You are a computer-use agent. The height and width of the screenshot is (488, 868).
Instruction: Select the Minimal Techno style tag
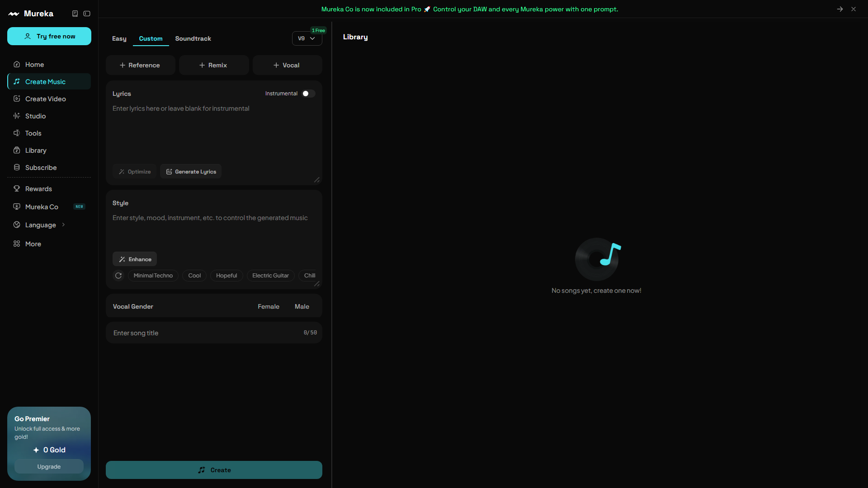pyautogui.click(x=153, y=276)
